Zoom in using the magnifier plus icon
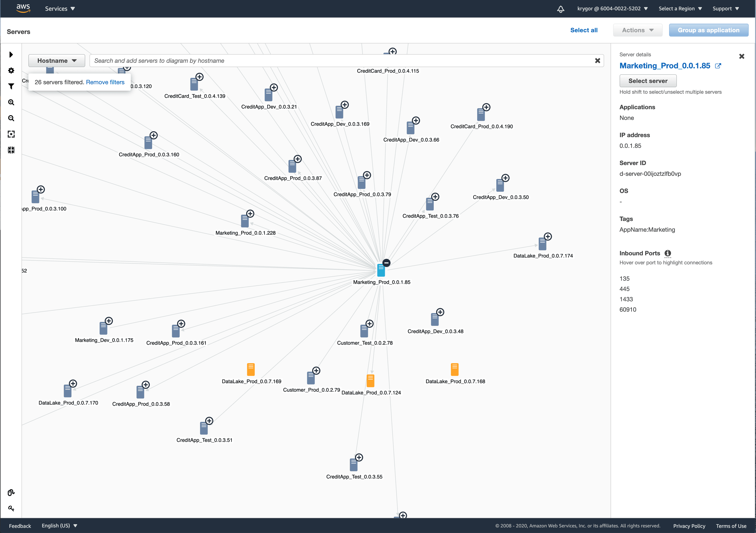 pos(11,102)
